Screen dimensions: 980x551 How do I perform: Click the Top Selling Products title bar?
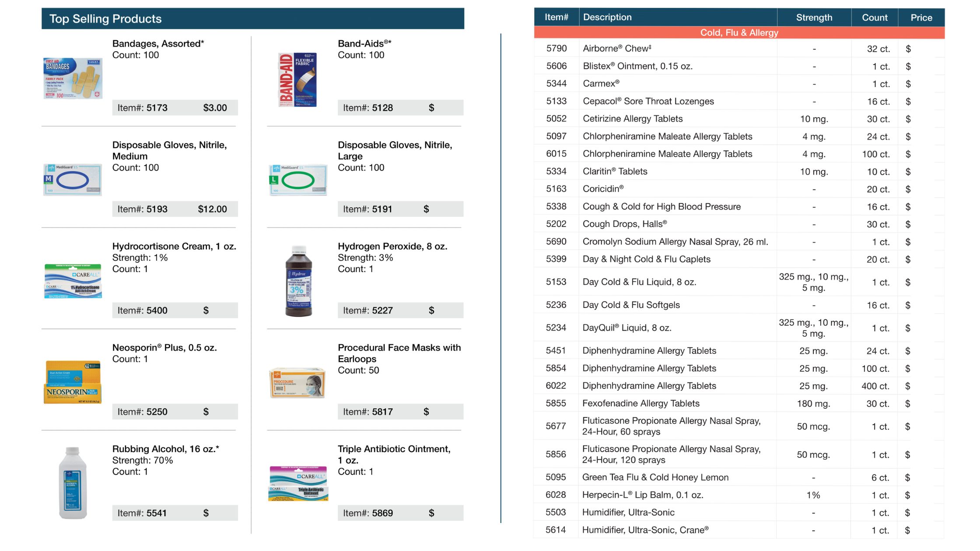coord(253,19)
